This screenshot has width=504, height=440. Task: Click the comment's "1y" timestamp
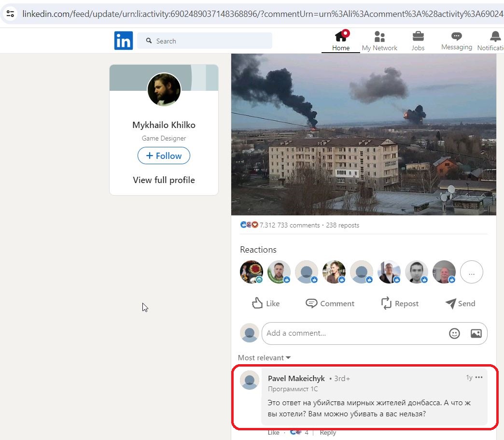tap(469, 377)
